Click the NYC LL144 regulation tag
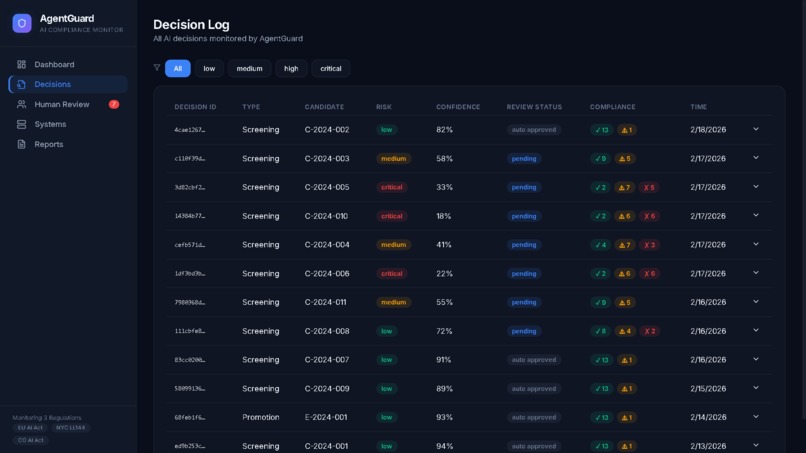Image resolution: width=806 pixels, height=453 pixels. click(70, 428)
